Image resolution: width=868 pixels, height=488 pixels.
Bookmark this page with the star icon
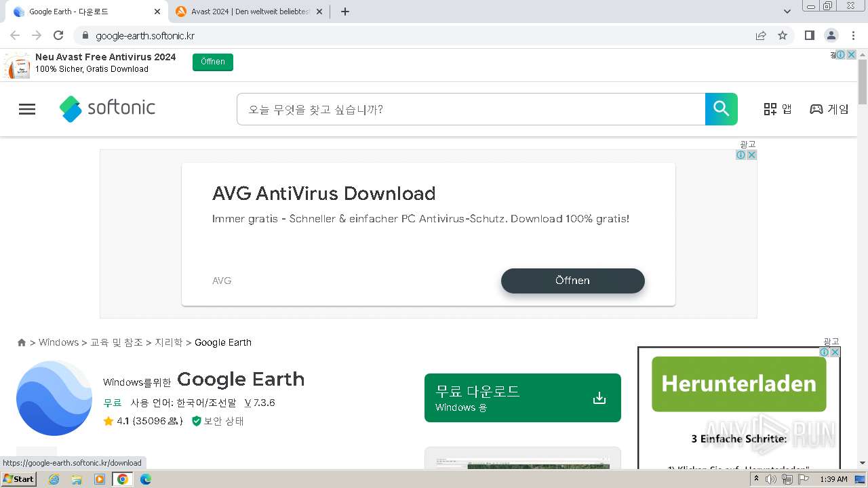click(x=783, y=35)
